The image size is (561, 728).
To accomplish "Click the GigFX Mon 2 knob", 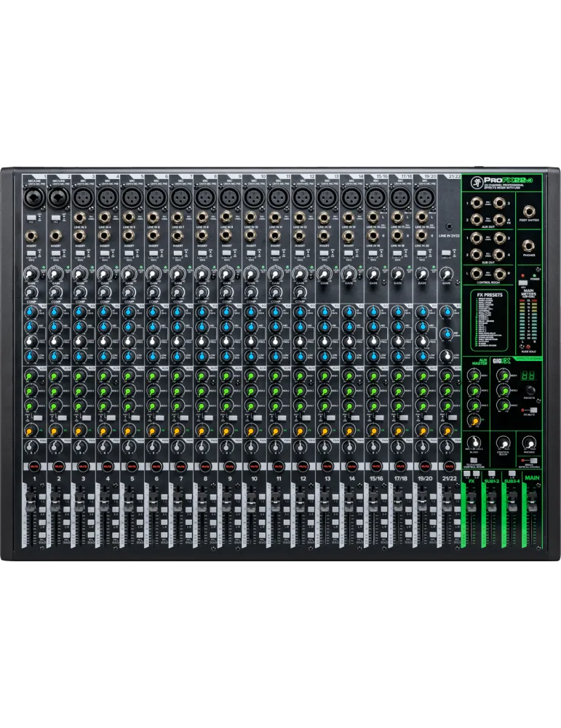I will coord(503,390).
